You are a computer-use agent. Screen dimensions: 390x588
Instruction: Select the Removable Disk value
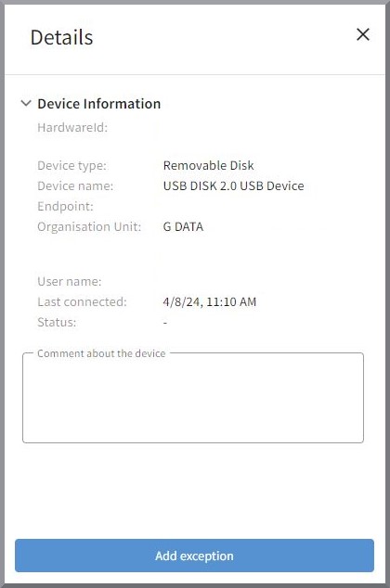(208, 165)
